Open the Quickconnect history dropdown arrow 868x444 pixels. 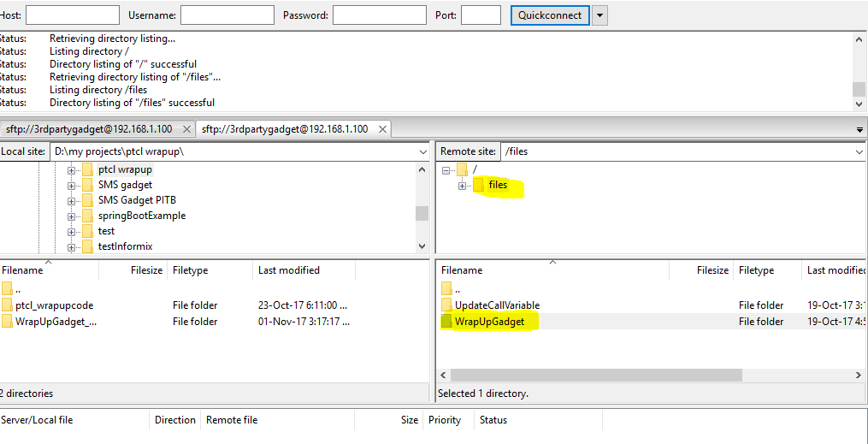coord(599,15)
